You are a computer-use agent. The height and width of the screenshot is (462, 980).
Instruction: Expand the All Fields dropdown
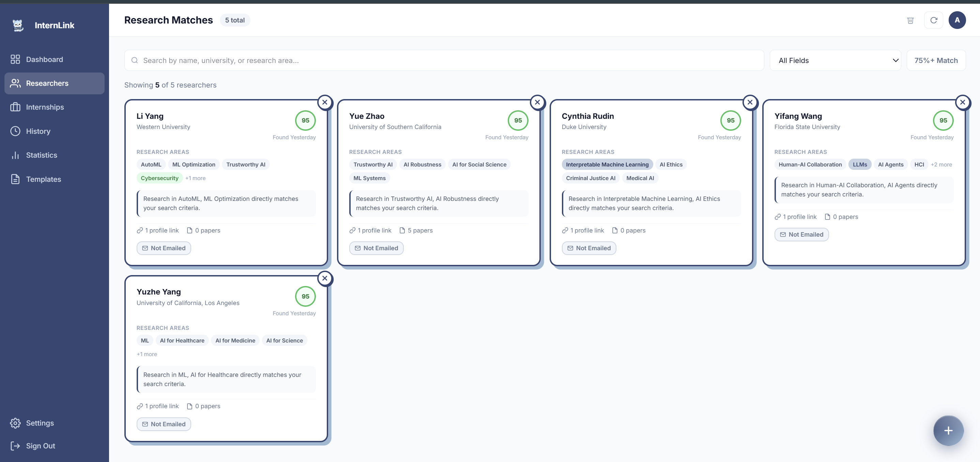pyautogui.click(x=836, y=61)
